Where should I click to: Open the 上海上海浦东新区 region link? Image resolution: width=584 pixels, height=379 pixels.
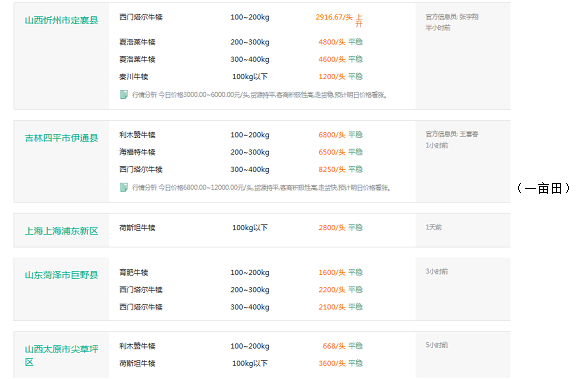[x=61, y=231]
